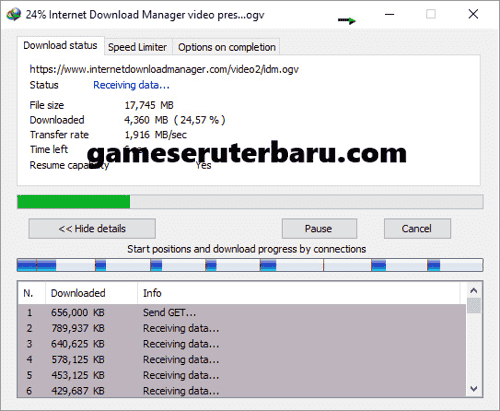Select connection row 4 with 578,125 KB
The width and height of the screenshot is (500, 411).
coord(242,360)
